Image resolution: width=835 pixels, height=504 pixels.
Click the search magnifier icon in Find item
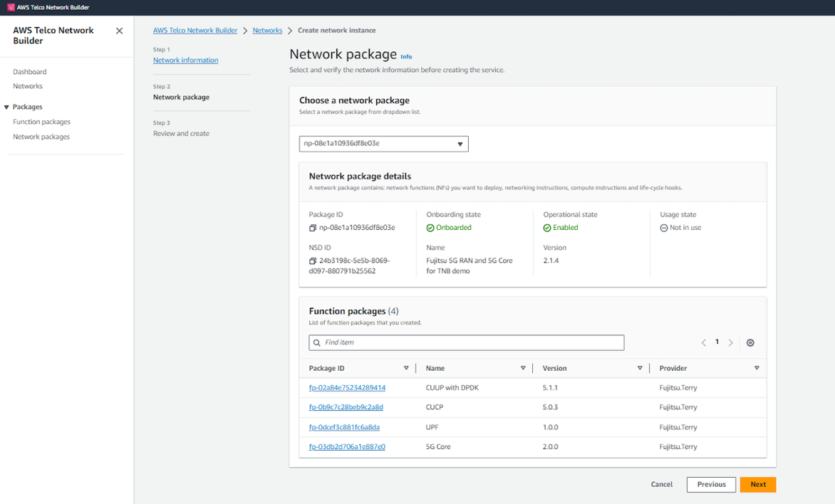(316, 342)
